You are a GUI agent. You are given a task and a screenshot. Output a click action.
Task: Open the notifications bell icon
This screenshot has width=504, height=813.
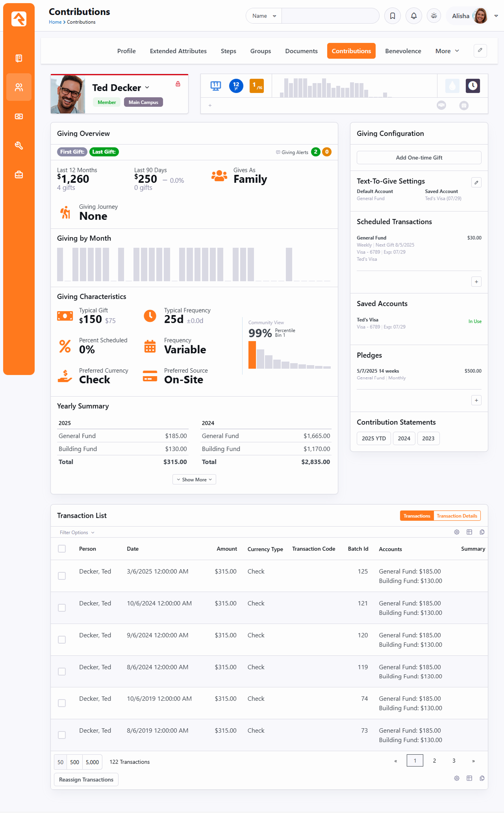point(413,16)
